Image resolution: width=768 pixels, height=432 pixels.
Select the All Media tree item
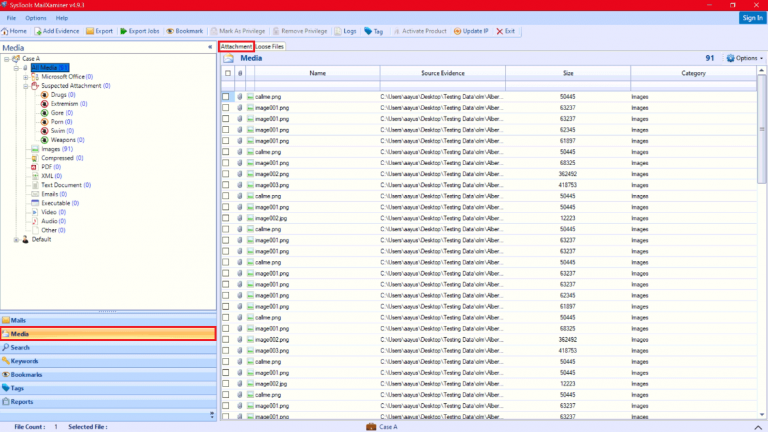[50, 68]
